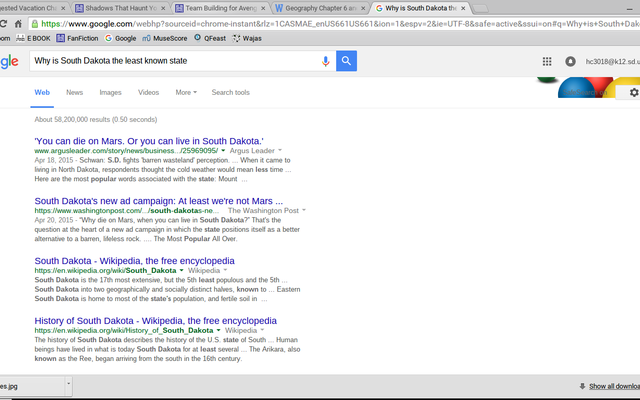Open South Dakota Wikipedia result
The width and height of the screenshot is (640, 400).
tap(135, 261)
